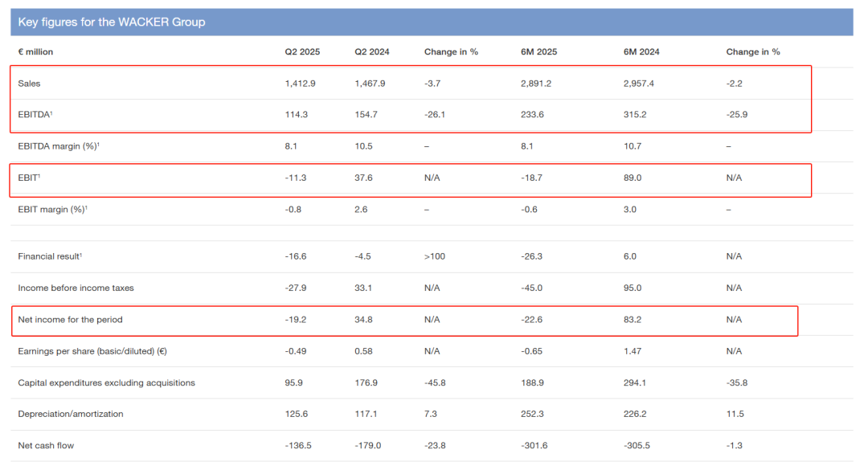Click the '6M 2025' column header

538,51
